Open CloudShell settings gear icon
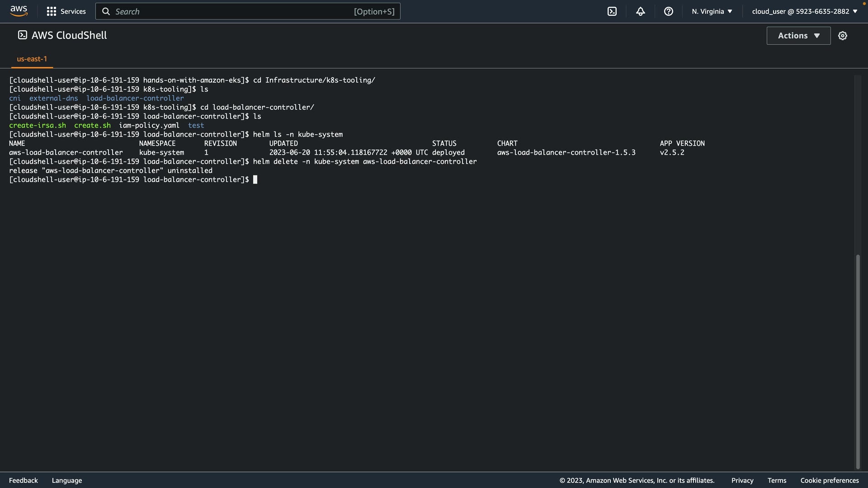This screenshot has width=868, height=488. (842, 36)
